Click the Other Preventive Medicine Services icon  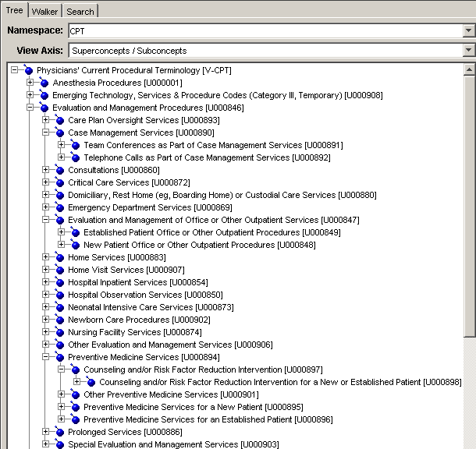point(75,394)
